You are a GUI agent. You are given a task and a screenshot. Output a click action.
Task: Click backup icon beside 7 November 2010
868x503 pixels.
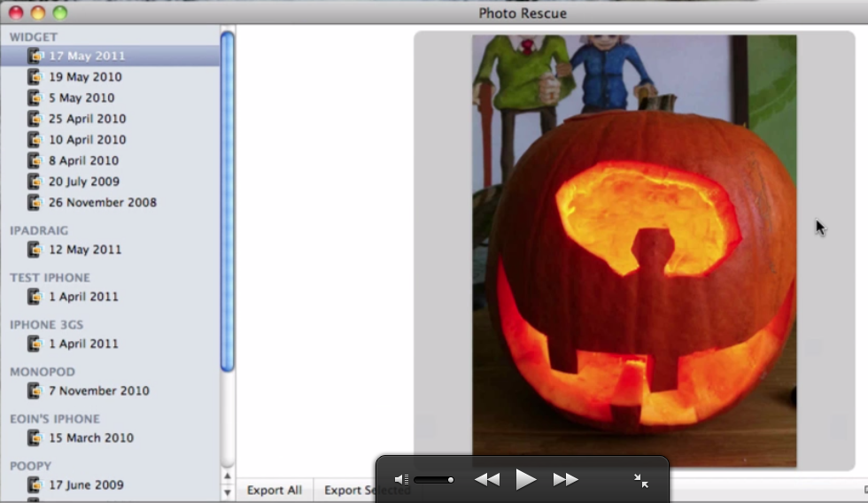pyautogui.click(x=35, y=391)
